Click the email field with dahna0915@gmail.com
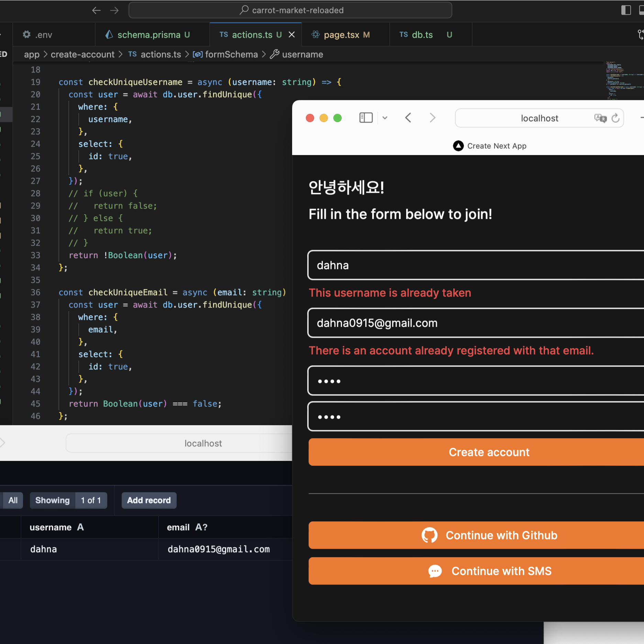Screen dimensions: 644x644 pyautogui.click(x=476, y=323)
